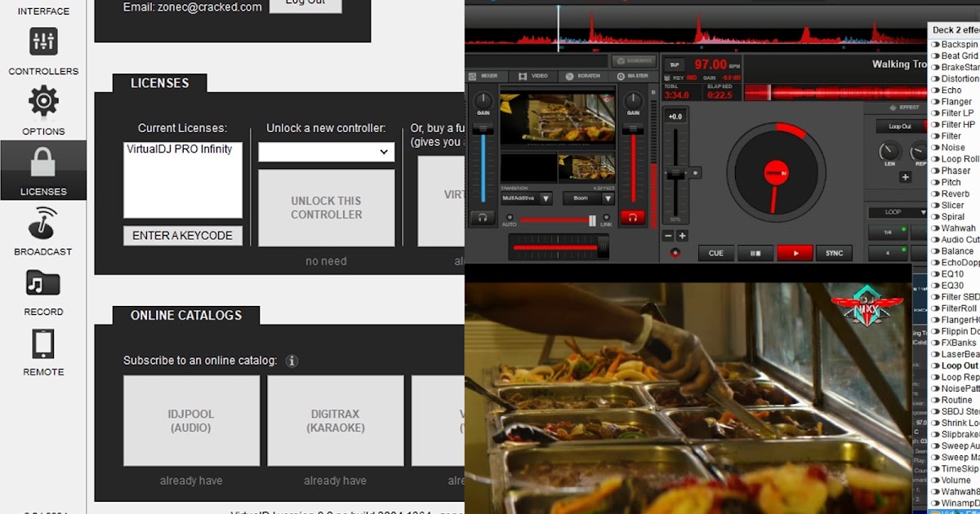Toggle the video crossfader AUTO button
Image resolution: width=980 pixels, height=514 pixels.
[x=510, y=219]
